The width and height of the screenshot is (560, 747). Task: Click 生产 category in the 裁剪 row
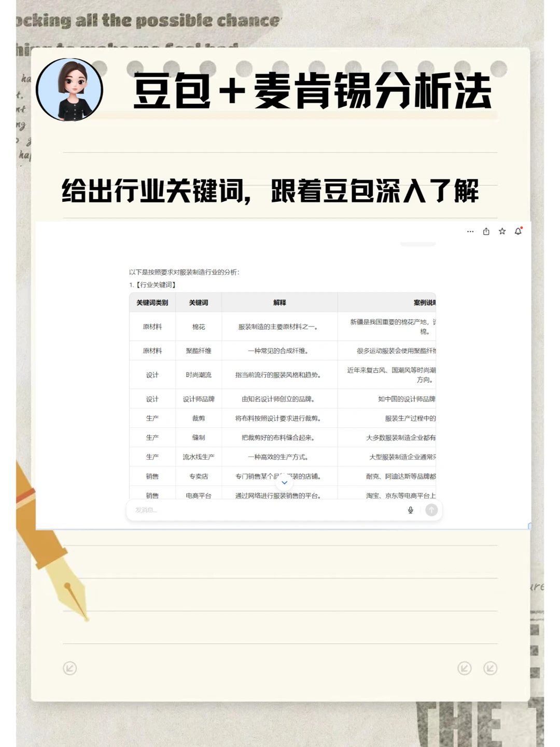point(152,418)
